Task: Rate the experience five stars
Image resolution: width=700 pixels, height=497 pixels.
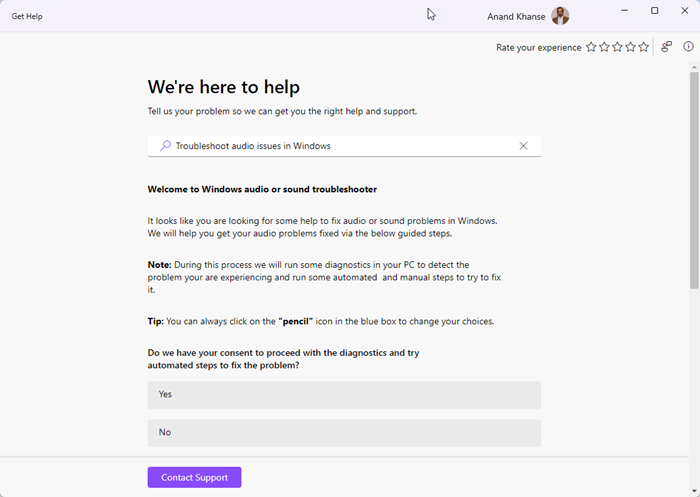Action: pos(643,47)
